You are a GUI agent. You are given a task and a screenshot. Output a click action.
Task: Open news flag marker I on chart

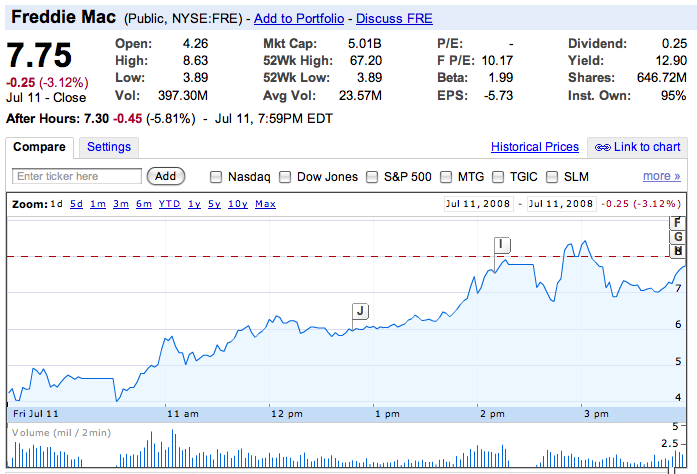pos(502,245)
